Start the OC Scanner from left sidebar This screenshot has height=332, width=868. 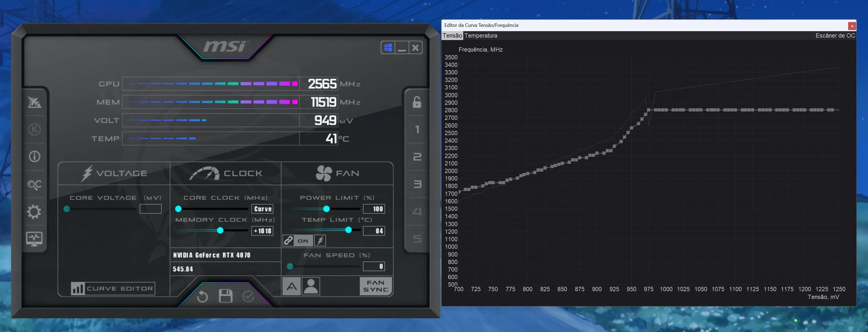tap(34, 184)
